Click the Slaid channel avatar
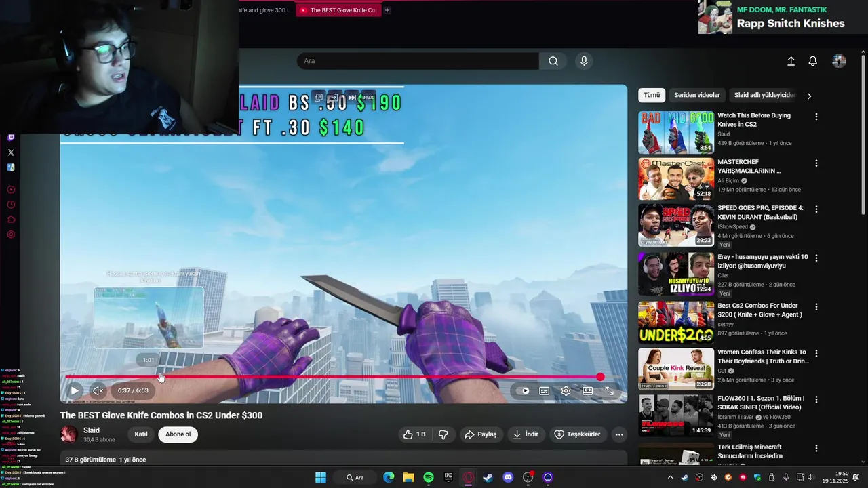This screenshot has width=868, height=488. 68,434
